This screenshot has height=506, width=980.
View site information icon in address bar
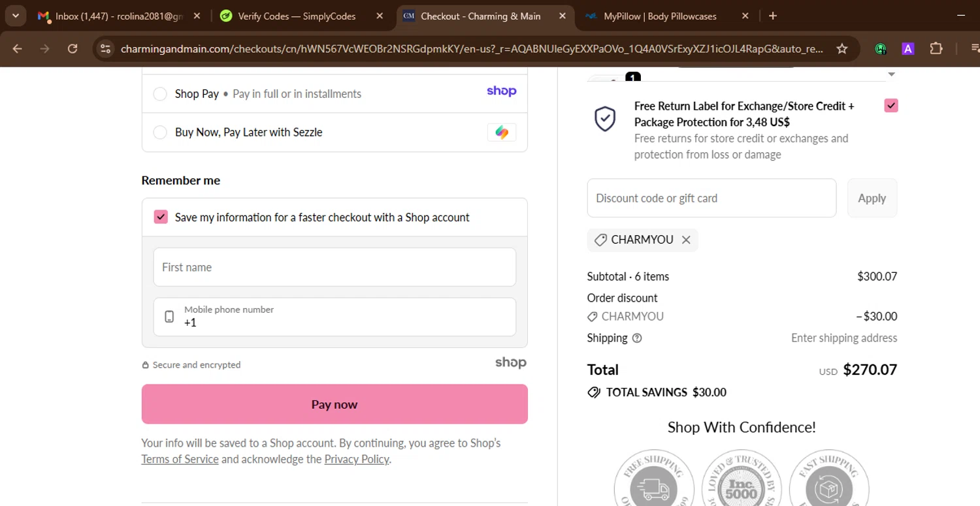tap(105, 49)
